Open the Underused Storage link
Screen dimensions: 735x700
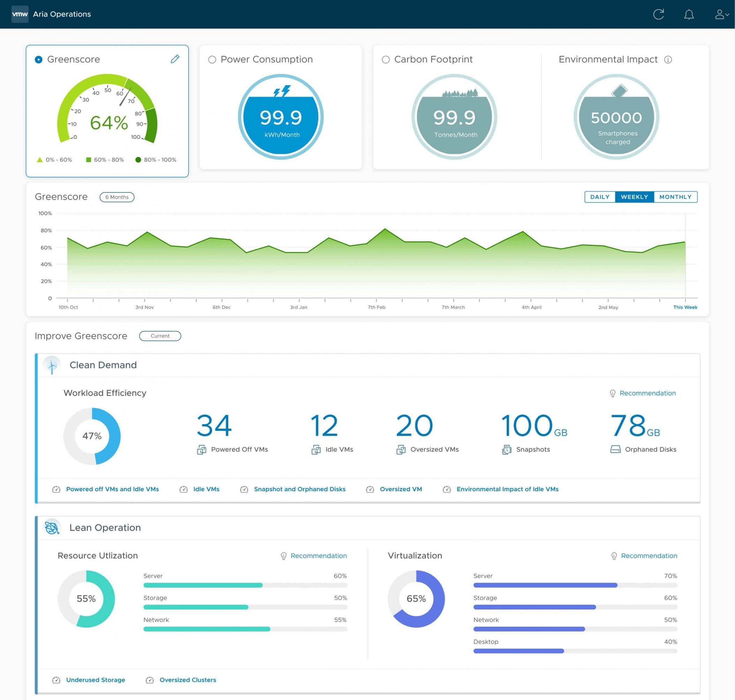pyautogui.click(x=96, y=680)
